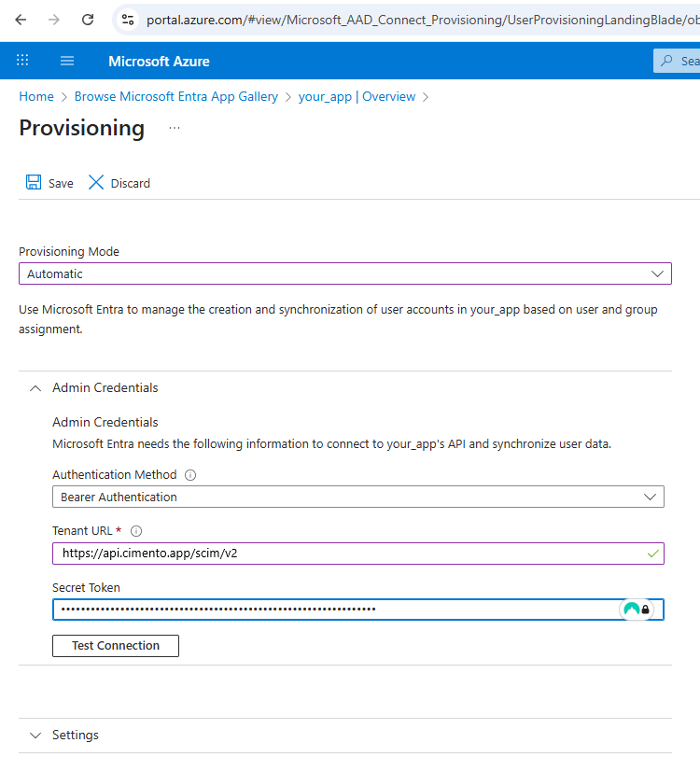Image resolution: width=700 pixels, height=771 pixels.
Task: Expand the Settings section
Action: pyautogui.click(x=35, y=736)
